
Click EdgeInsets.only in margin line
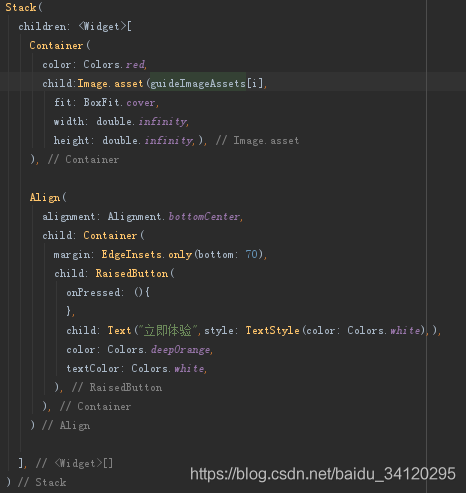[147, 255]
